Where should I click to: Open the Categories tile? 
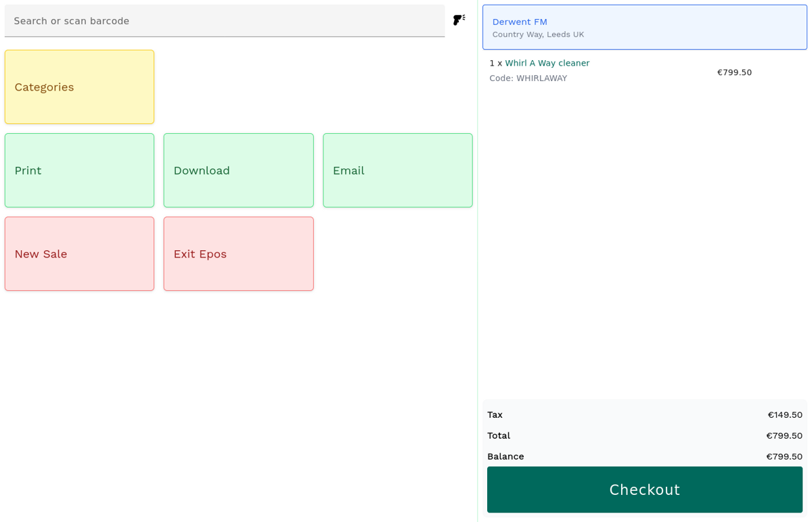[79, 87]
